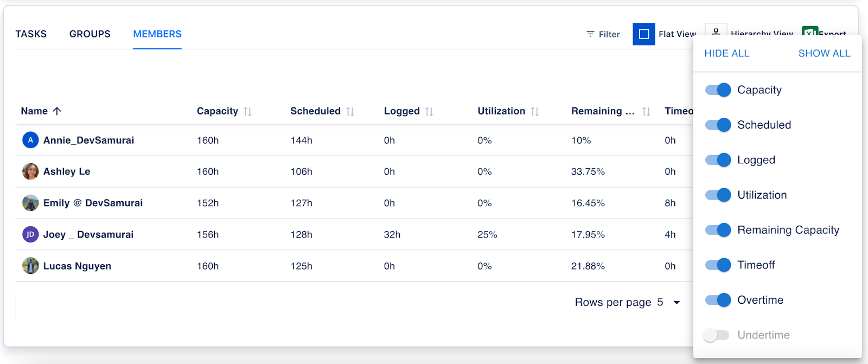
Task: Sort by Capacity column arrows
Action: click(x=247, y=112)
